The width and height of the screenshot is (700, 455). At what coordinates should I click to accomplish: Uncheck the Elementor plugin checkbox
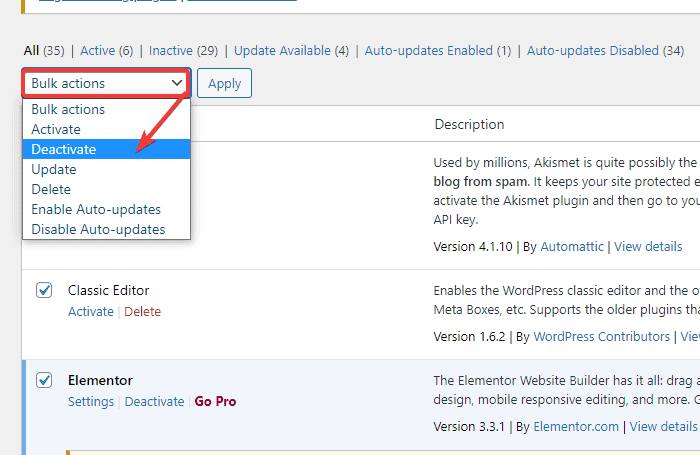[x=44, y=380]
